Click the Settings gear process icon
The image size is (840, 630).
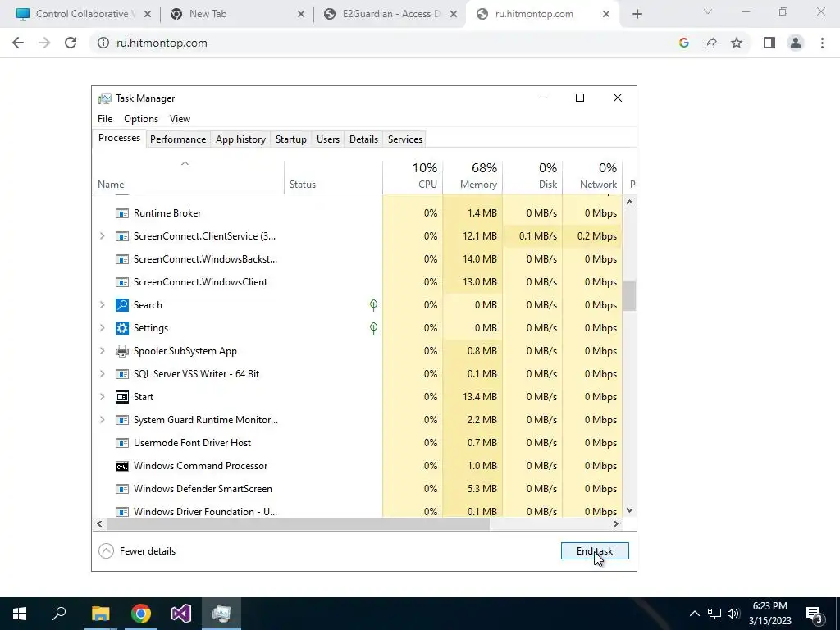click(122, 328)
